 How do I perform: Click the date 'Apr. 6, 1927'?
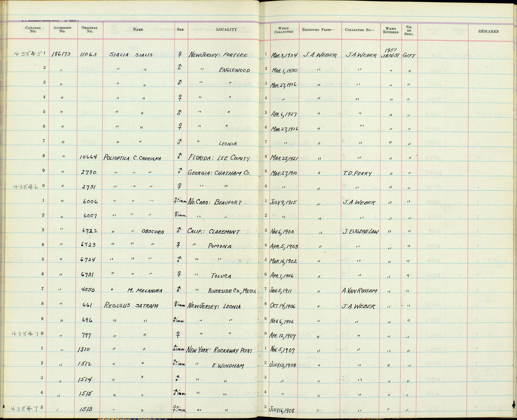284,114
